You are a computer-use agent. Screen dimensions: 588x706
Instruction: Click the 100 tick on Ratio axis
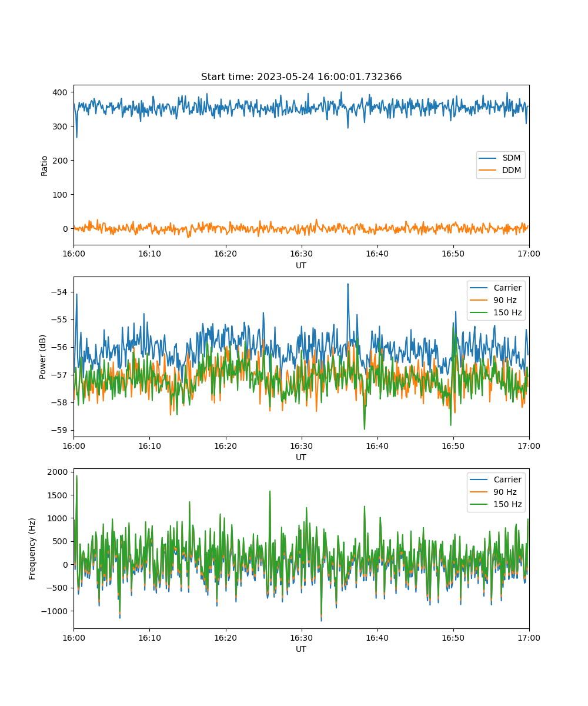[x=61, y=195]
